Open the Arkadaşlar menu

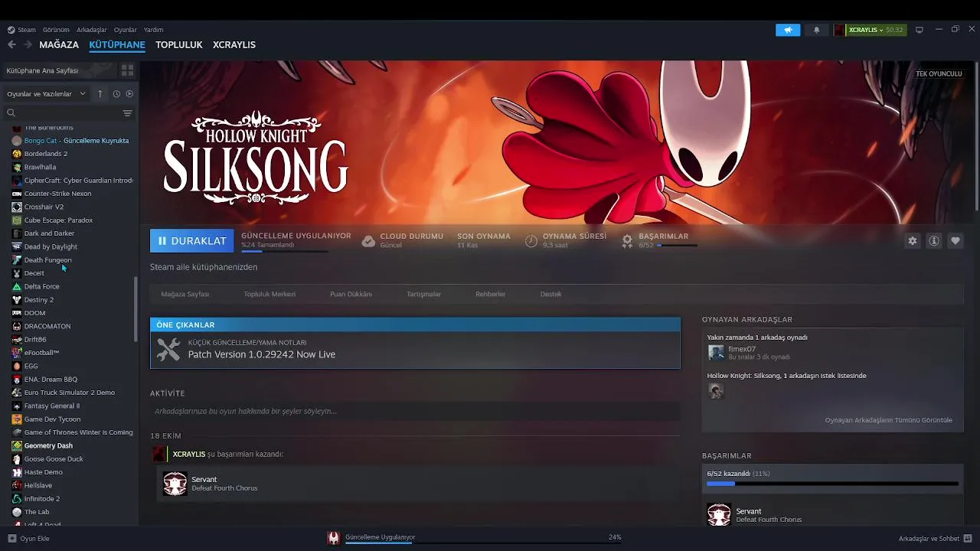[x=92, y=30]
